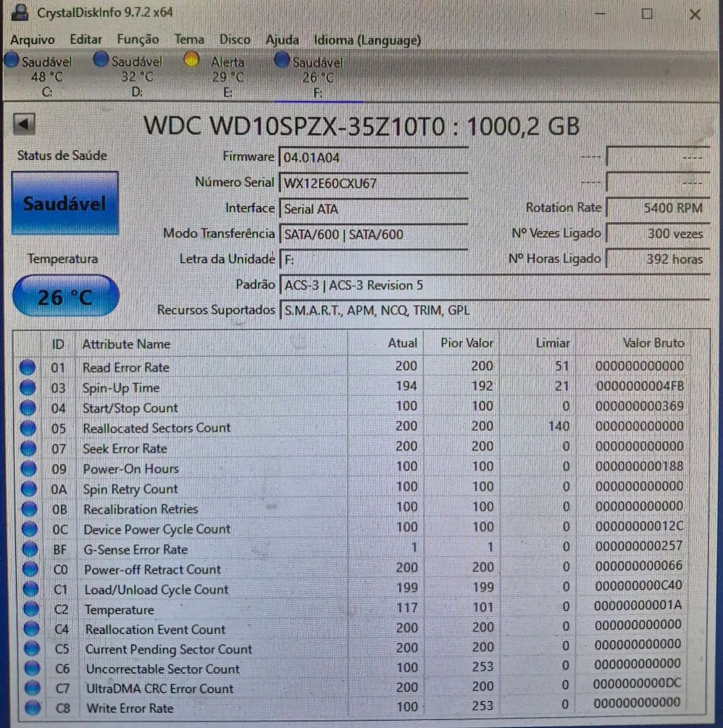Click the Atual column header
Viewport: 723px width, 728px height.
pos(402,343)
